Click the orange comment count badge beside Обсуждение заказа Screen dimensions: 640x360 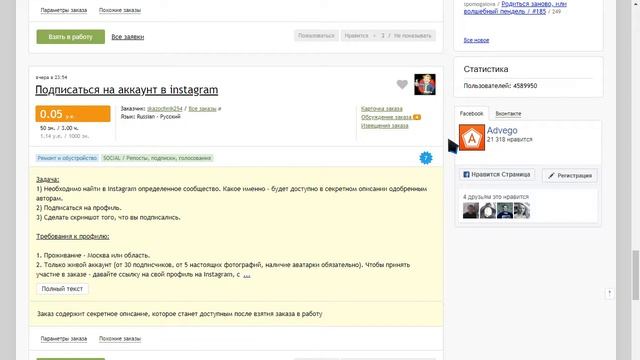(417, 117)
